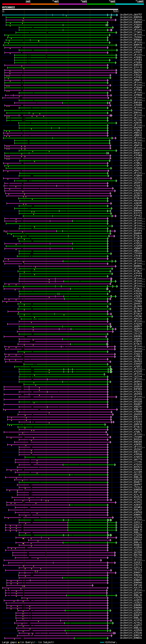146x644 pixels.
Task: Select the UniRef100_Q2QU42 hit label
Action: [131, 70]
